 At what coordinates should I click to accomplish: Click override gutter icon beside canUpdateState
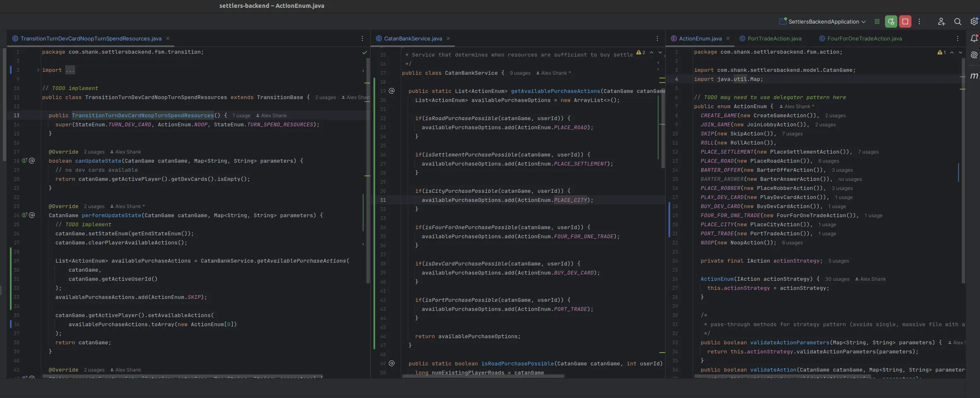[x=25, y=161]
